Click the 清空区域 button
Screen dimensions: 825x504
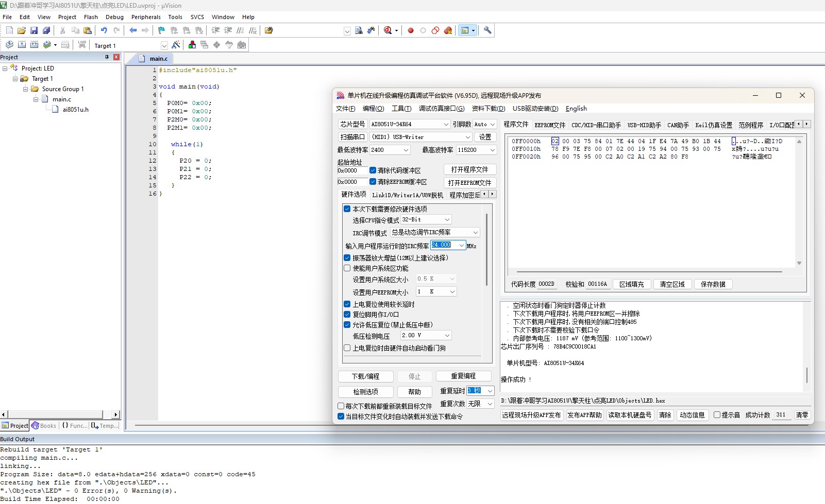click(672, 284)
